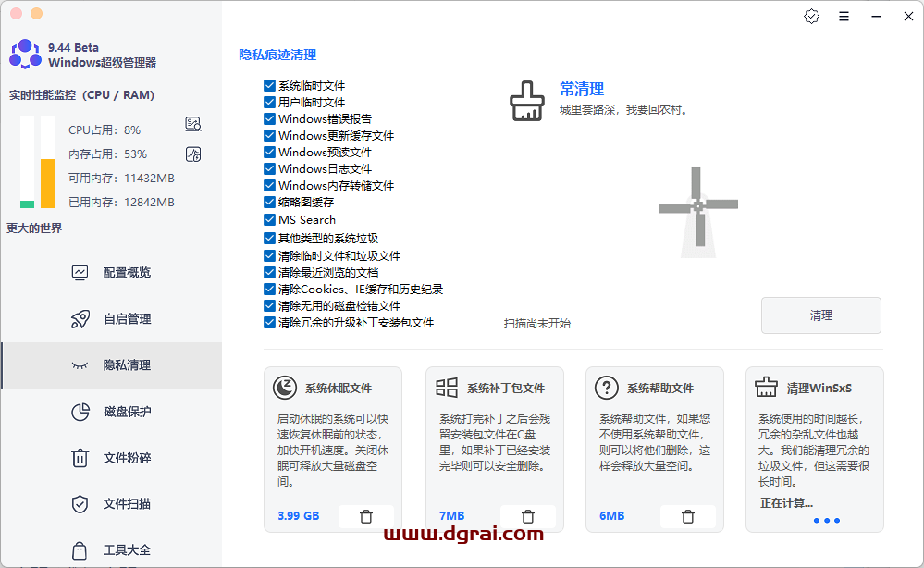Click the orange memory usage bar
The height and width of the screenshot is (568, 924).
point(48,184)
